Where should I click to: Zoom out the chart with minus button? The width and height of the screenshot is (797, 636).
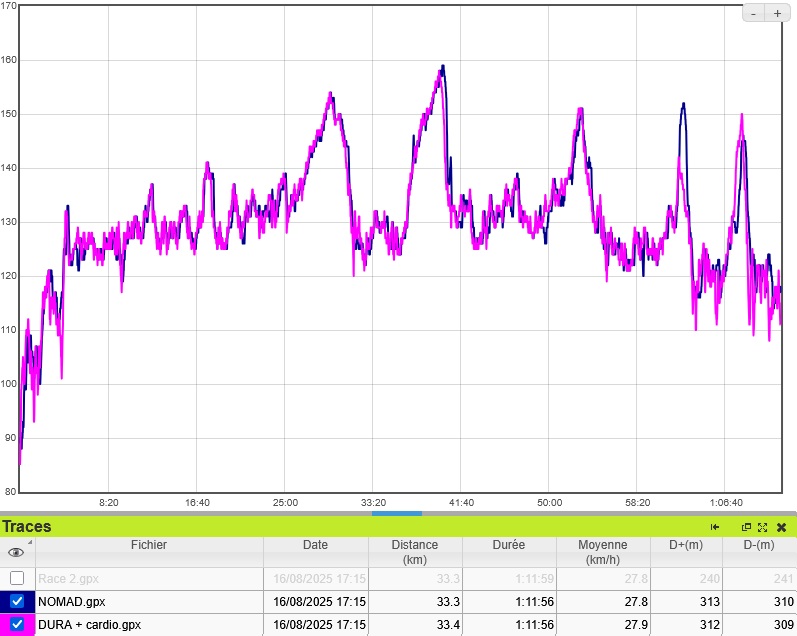[x=754, y=13]
